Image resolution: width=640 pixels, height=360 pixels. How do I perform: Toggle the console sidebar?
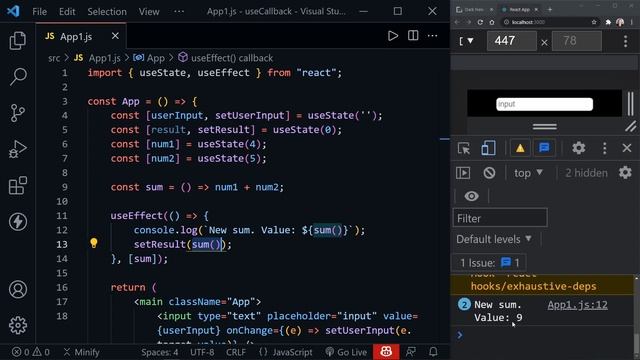[463, 173]
